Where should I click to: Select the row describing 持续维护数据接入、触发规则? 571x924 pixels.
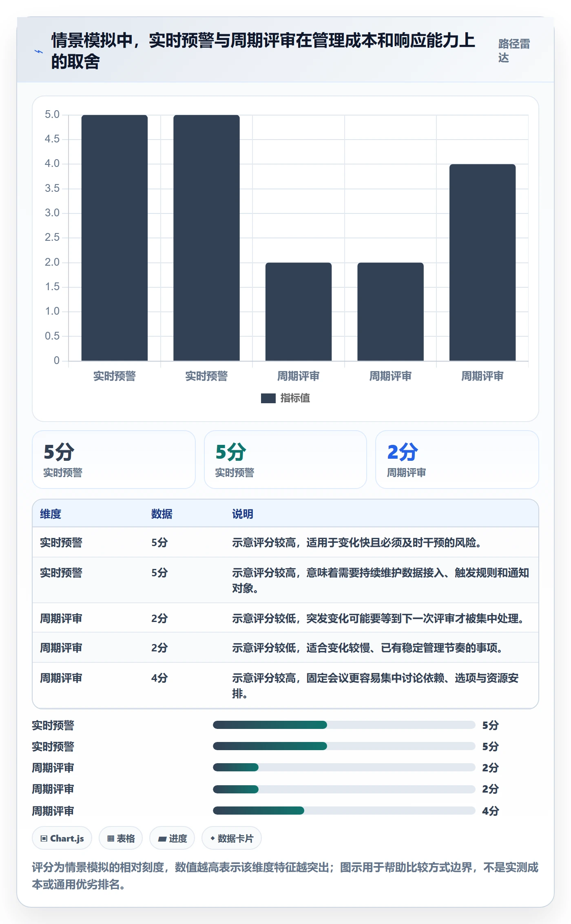pos(285,580)
